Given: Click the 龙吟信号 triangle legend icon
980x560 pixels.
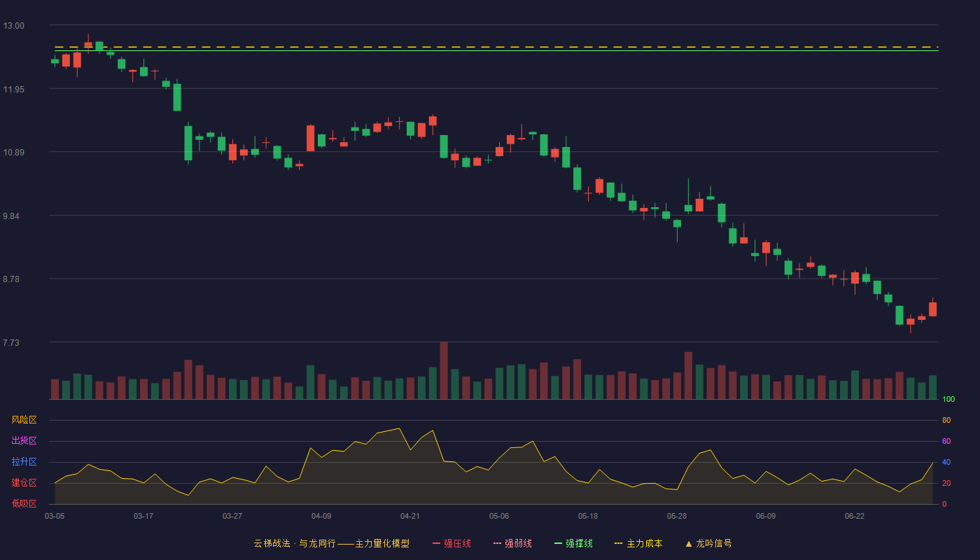Looking at the screenshot, I should pyautogui.click(x=689, y=543).
